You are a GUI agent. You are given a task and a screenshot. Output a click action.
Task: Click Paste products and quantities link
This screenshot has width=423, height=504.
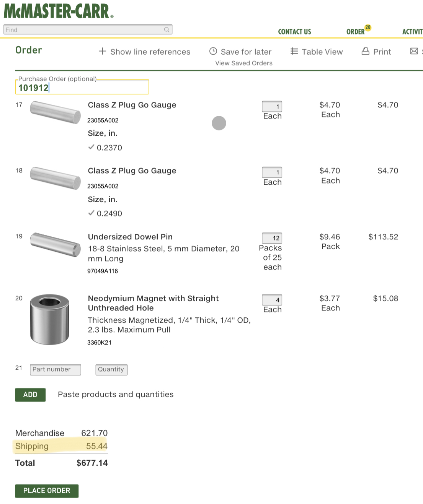coord(116,394)
